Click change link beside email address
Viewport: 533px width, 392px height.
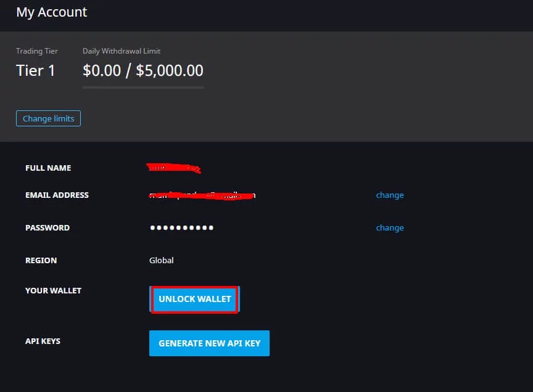point(390,195)
